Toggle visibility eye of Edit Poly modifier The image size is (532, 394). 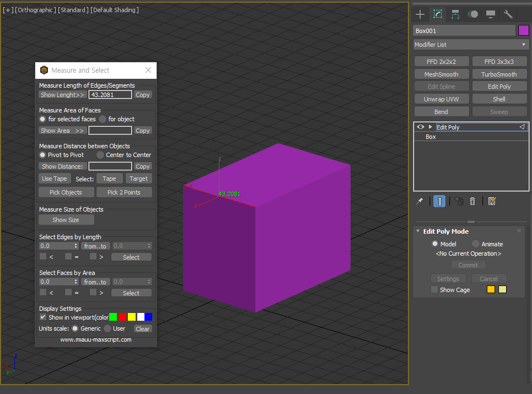click(421, 127)
